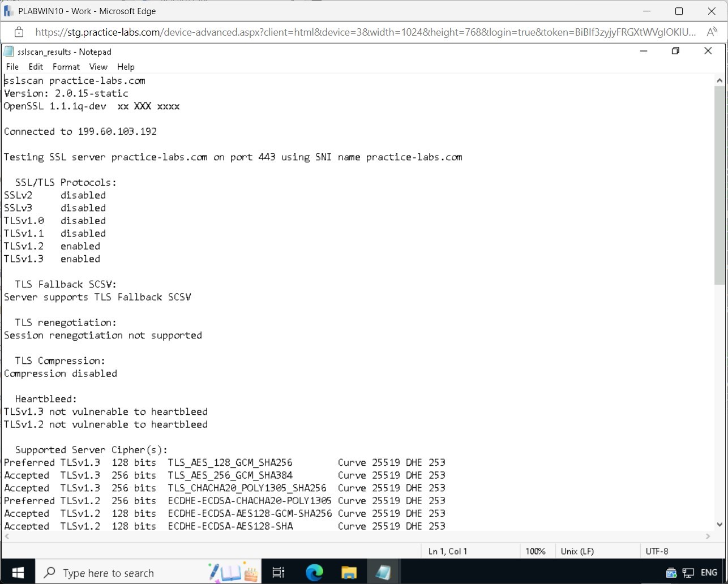Click the 'Compression disabled' line
728x584 pixels.
pyautogui.click(x=61, y=373)
